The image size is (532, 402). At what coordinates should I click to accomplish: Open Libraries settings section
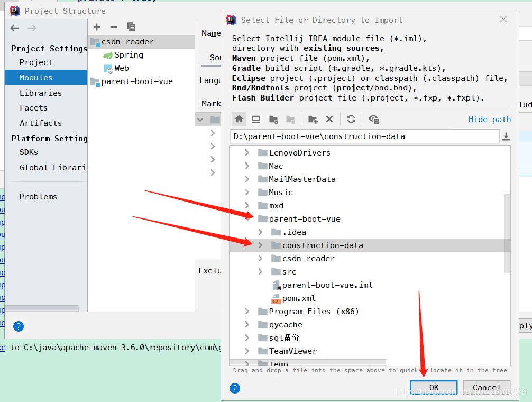point(40,93)
